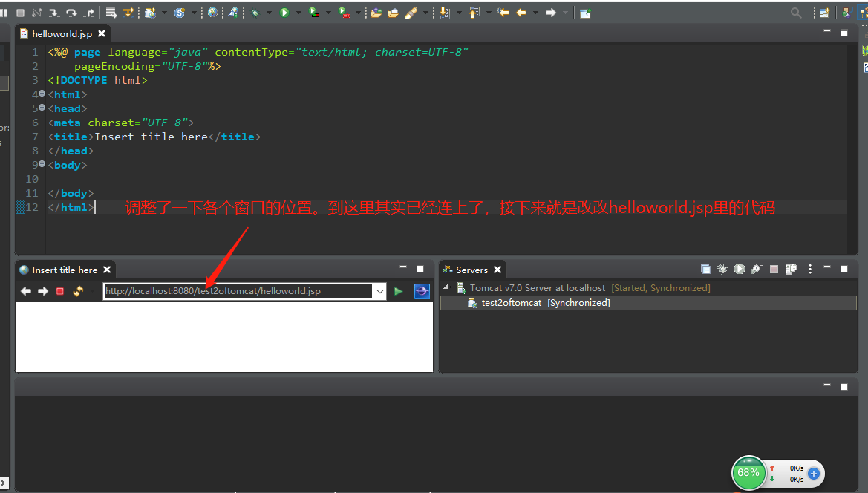Open the URL history dropdown in the address bar
The image size is (868, 493).
[x=380, y=291]
